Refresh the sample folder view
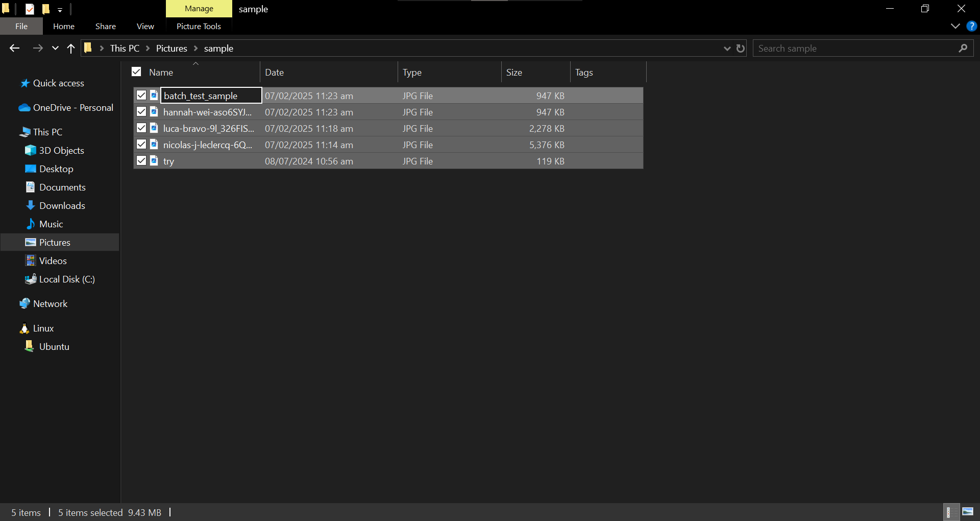The image size is (980, 521). point(741,48)
